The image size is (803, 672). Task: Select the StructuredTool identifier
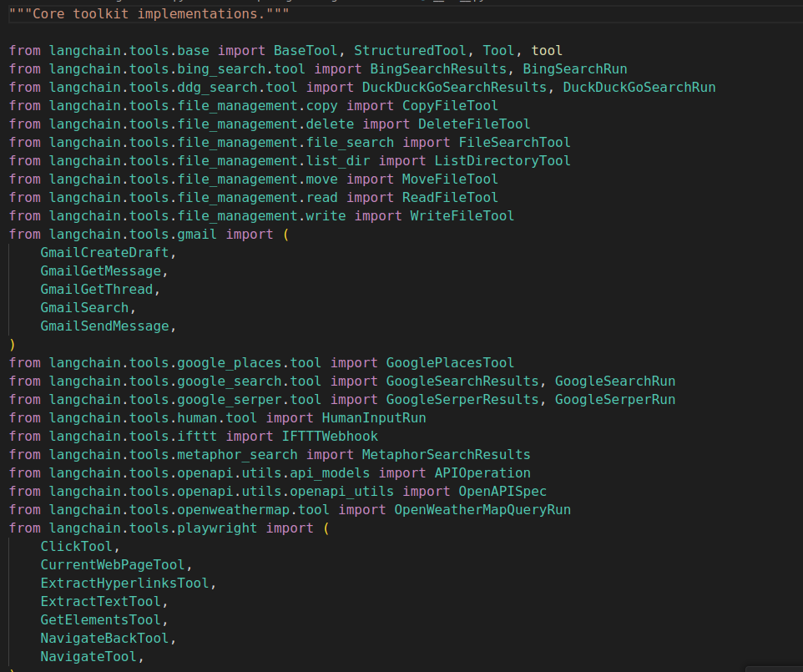coord(410,51)
